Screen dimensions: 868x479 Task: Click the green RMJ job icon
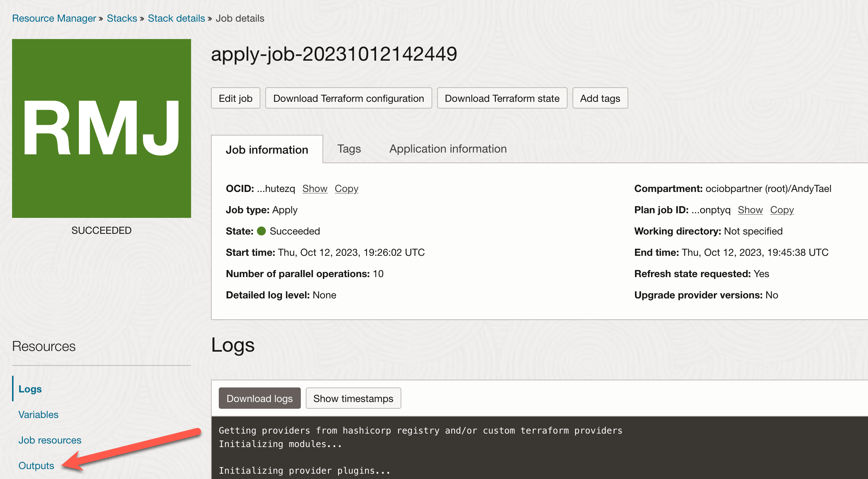pos(101,128)
